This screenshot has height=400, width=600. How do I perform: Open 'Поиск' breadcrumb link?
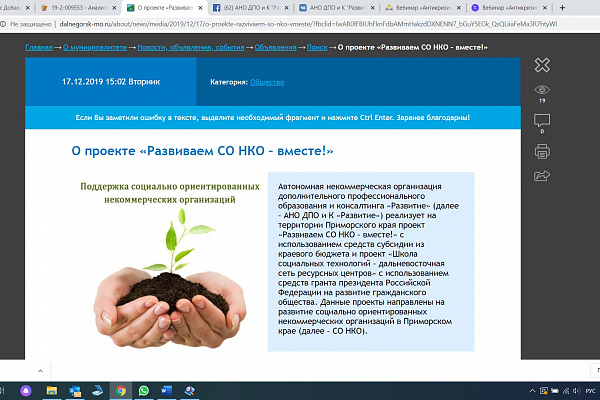tap(317, 47)
